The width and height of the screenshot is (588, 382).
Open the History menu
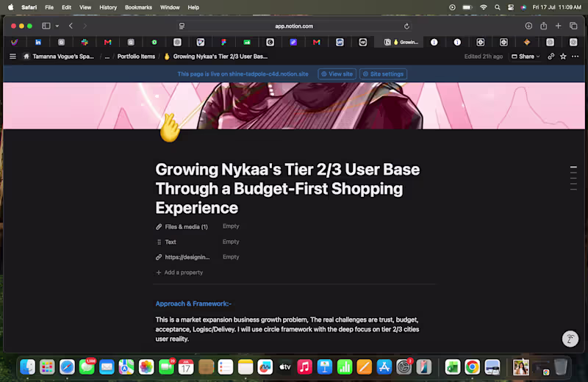108,7
